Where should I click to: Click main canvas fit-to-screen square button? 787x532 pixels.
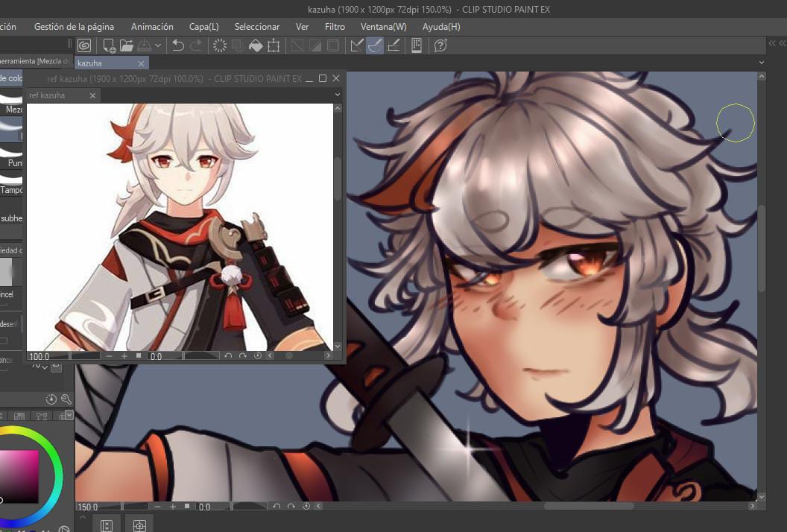187,507
